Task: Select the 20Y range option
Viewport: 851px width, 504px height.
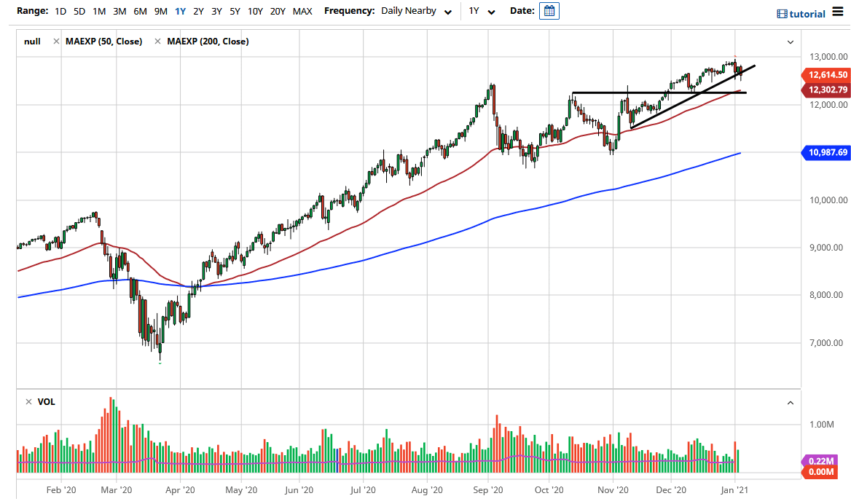Action: 279,11
